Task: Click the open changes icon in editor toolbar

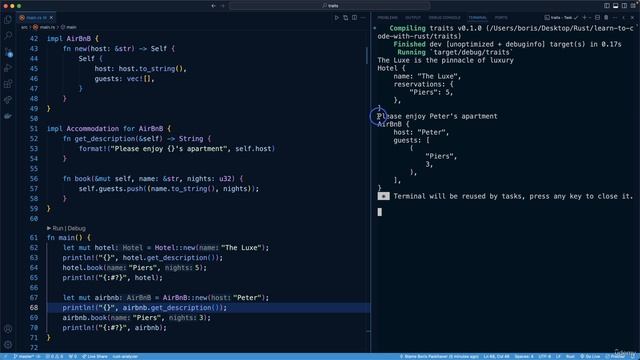Action: pos(346,18)
